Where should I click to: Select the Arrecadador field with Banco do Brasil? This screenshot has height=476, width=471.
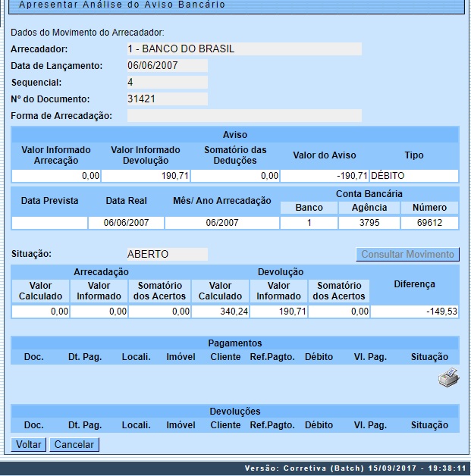pos(243,49)
